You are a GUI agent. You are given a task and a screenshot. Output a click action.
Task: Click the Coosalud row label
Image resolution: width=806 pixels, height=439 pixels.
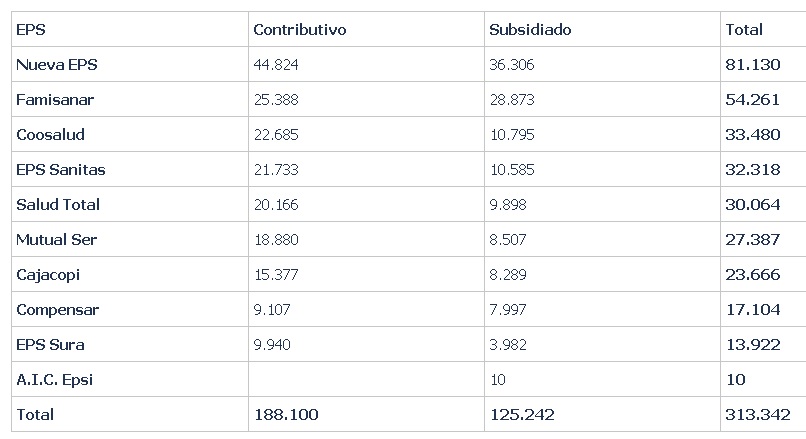point(50,135)
